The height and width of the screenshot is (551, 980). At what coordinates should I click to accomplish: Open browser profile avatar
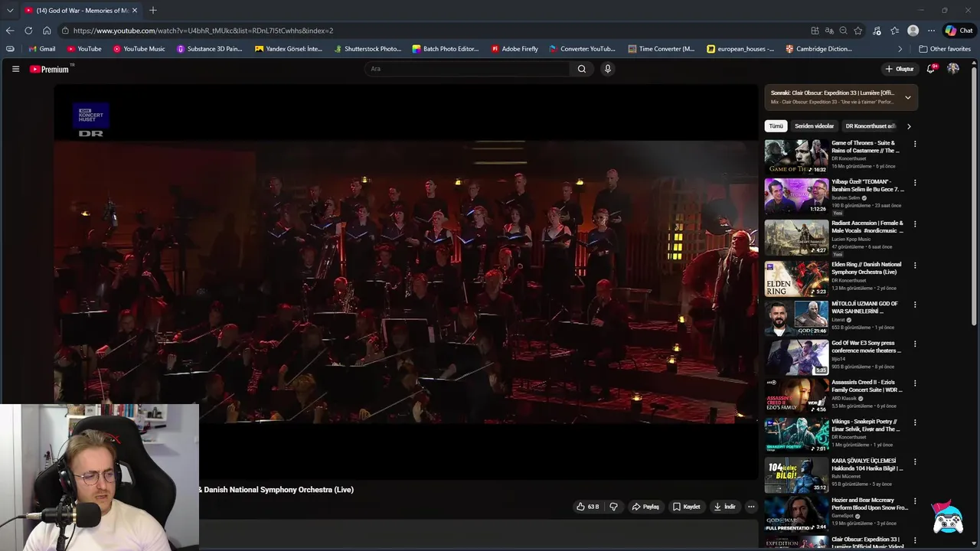click(x=913, y=31)
